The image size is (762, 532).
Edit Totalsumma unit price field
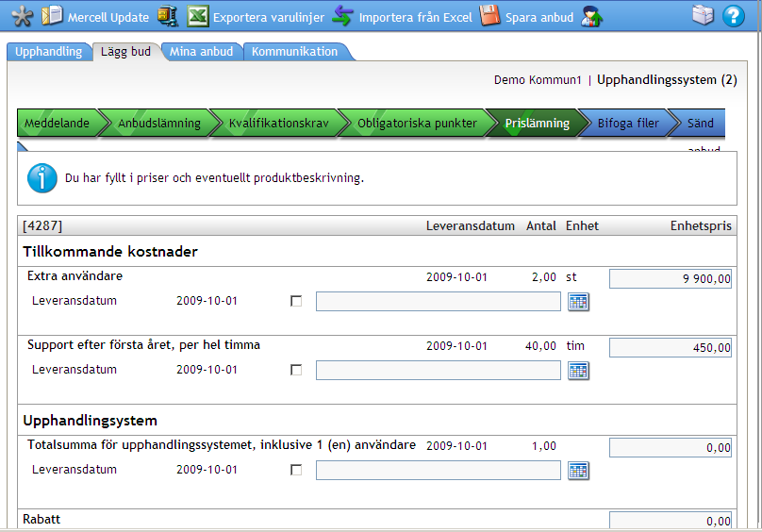(x=671, y=448)
